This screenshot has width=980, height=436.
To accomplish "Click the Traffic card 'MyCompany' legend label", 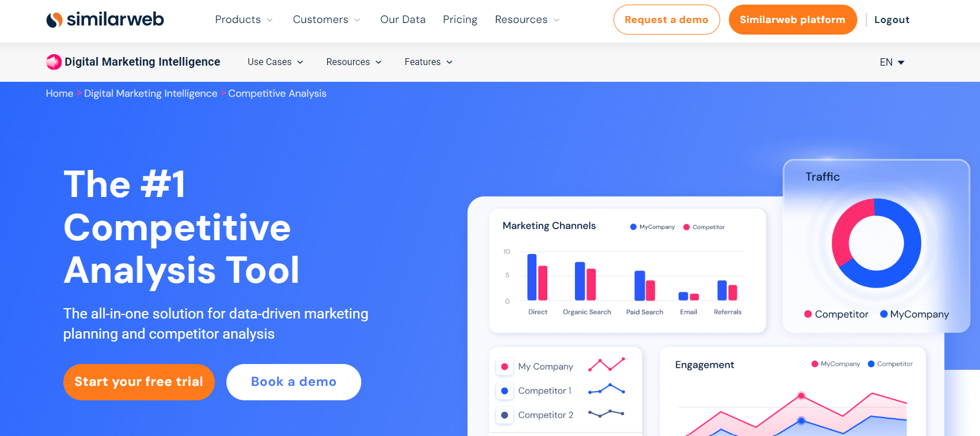I will pos(920,314).
